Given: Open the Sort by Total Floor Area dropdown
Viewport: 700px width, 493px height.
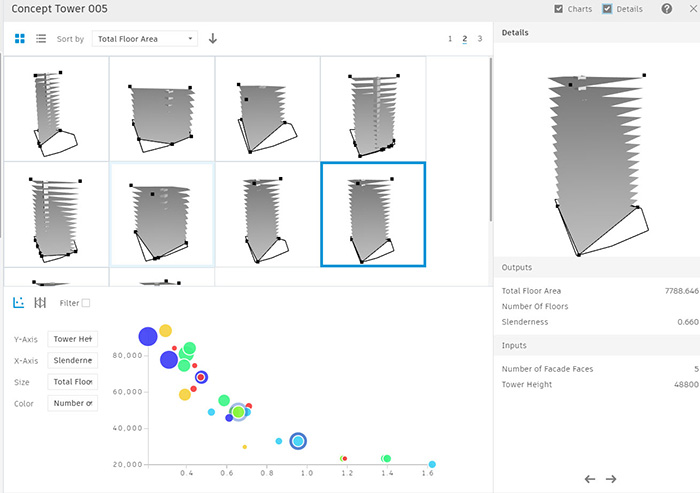Looking at the screenshot, I should click(144, 39).
